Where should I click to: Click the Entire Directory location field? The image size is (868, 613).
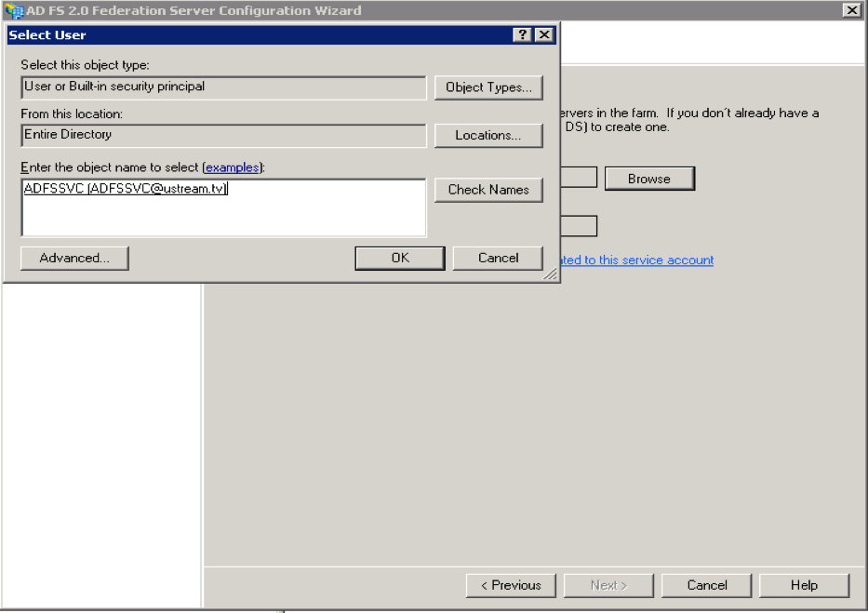[x=223, y=136]
